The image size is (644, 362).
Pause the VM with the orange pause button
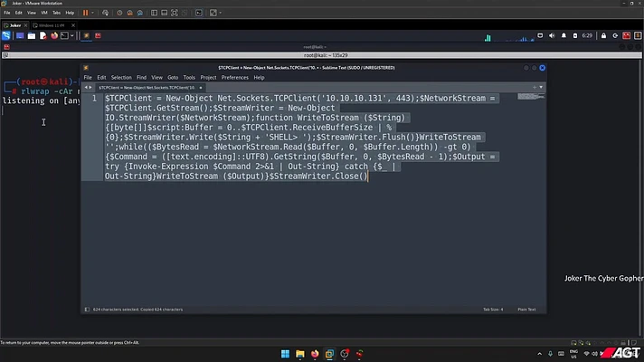[85, 13]
